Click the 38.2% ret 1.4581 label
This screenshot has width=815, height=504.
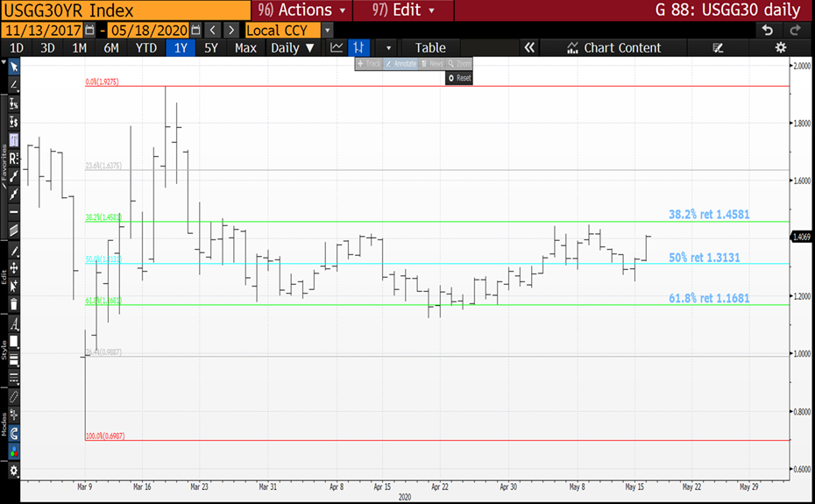point(709,214)
